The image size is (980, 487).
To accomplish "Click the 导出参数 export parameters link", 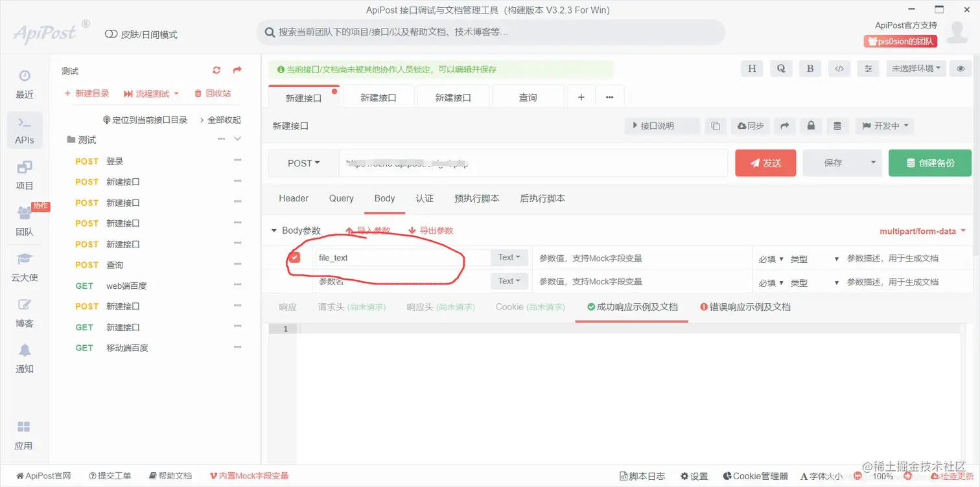I will pyautogui.click(x=430, y=231).
